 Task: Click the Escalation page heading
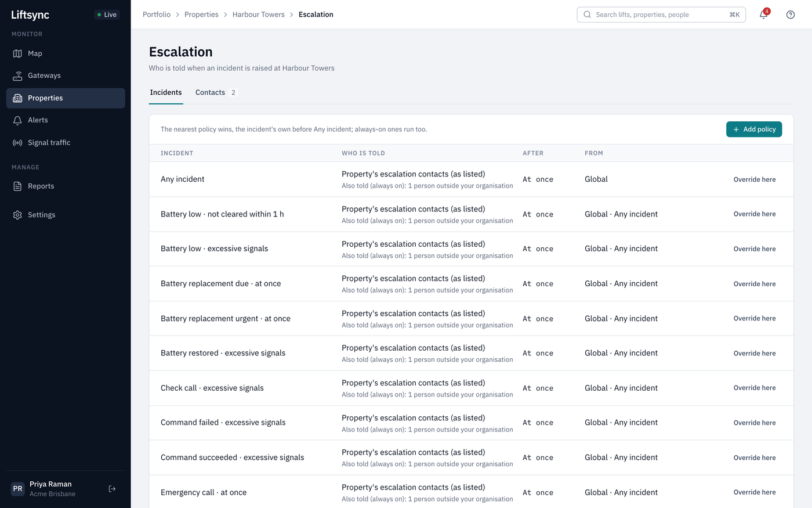pos(181,52)
